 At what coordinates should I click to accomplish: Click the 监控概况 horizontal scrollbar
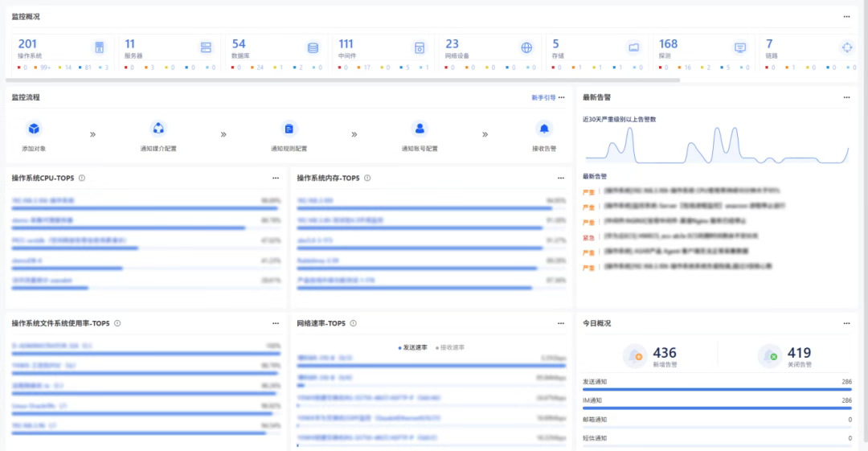click(x=342, y=80)
